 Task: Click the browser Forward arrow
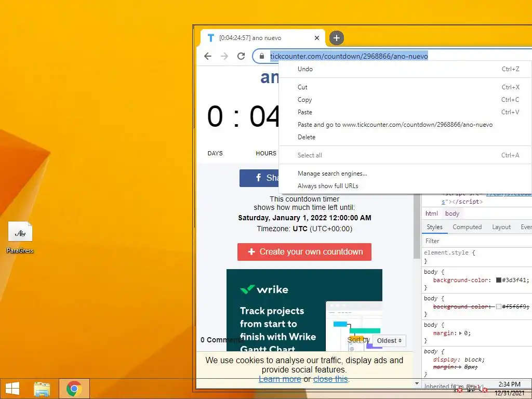224,56
